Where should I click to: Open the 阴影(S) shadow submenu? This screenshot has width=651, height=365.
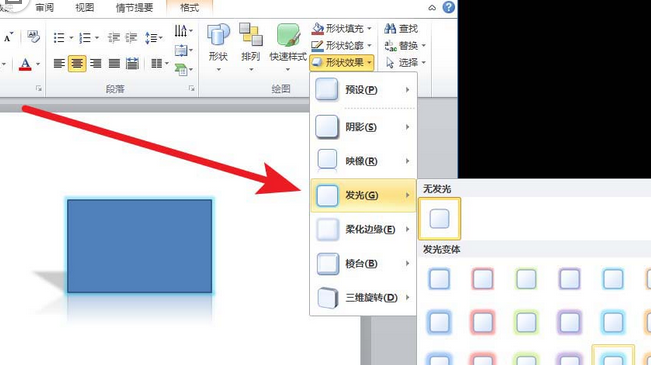363,127
